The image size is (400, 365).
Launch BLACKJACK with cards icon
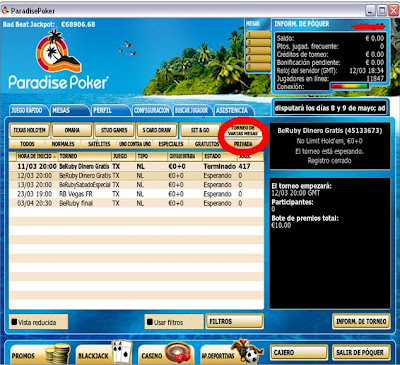[105, 353]
